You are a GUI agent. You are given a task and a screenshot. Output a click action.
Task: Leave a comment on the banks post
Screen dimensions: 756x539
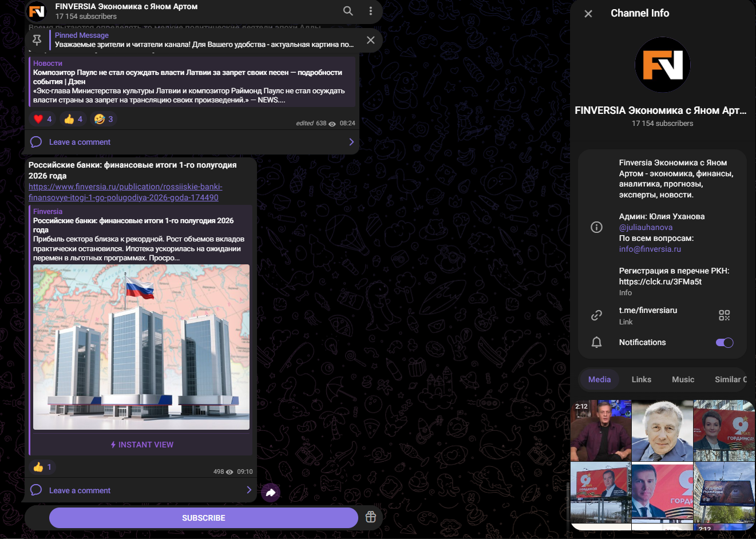(80, 490)
